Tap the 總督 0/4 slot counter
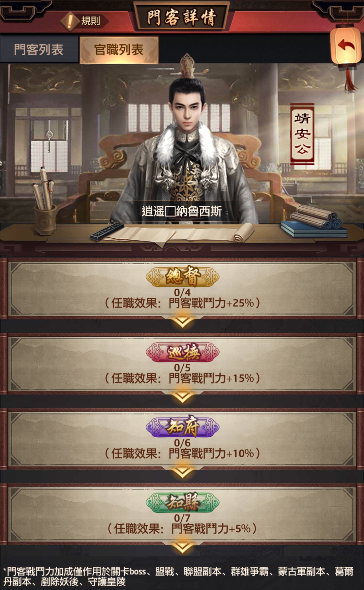This screenshot has height=590, width=364. 182,292
